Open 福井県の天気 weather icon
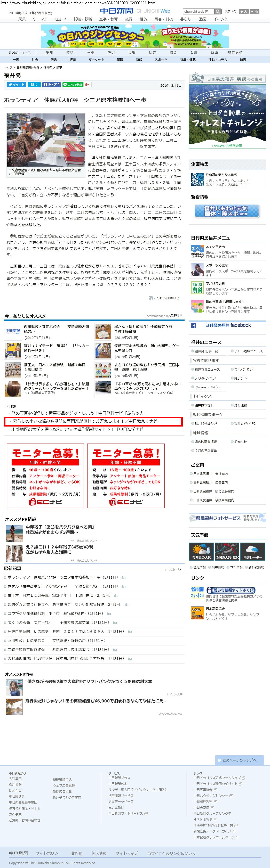Screen dimensions: 270x868 (x=201, y=551)
